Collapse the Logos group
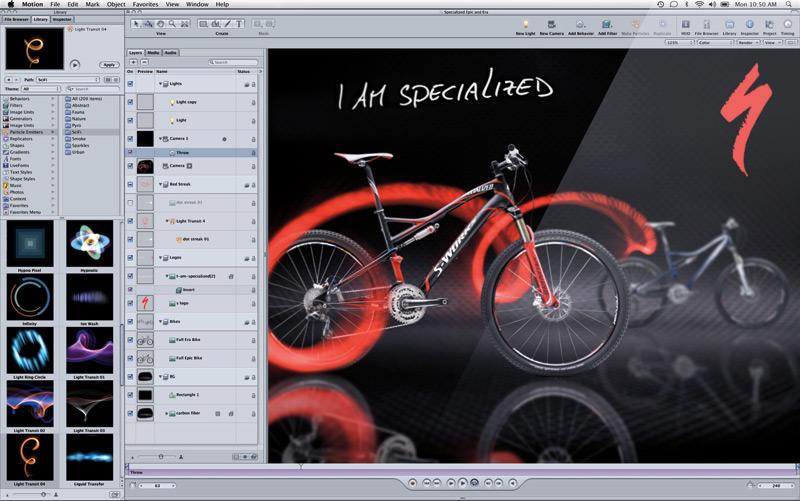This screenshot has width=800, height=501. [160, 258]
